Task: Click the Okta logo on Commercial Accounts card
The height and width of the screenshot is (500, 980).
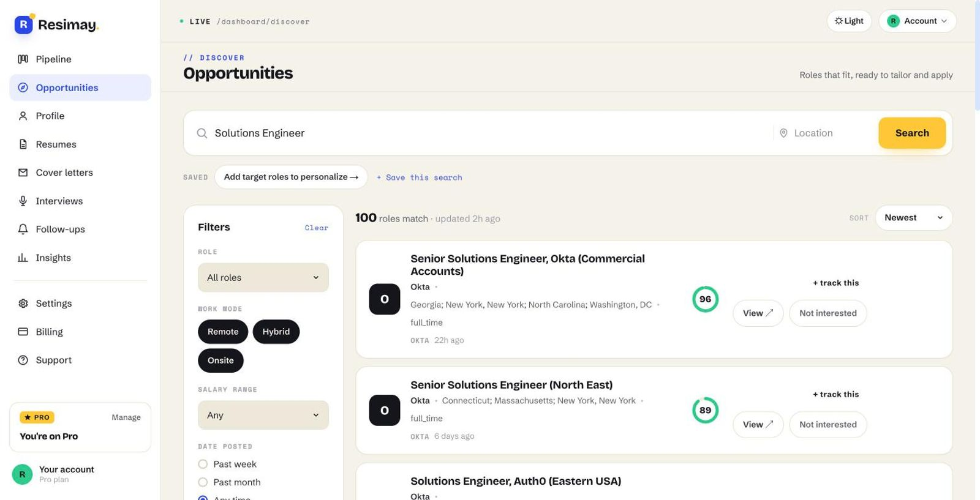Action: click(385, 299)
